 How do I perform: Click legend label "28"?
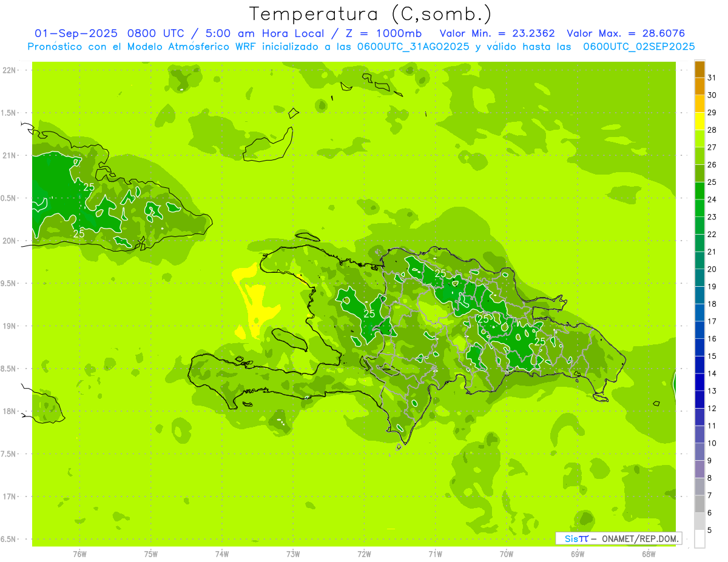(712, 130)
